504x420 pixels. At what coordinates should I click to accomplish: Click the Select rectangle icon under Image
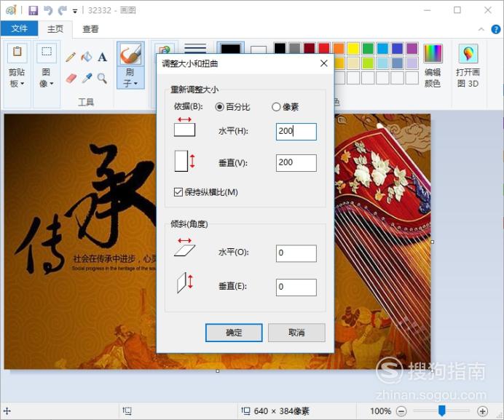tap(47, 52)
